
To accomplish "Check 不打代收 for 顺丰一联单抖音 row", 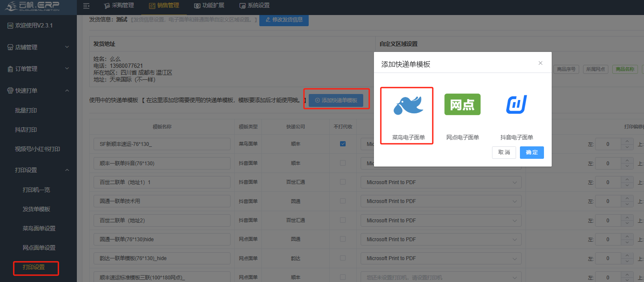I will point(343,163).
